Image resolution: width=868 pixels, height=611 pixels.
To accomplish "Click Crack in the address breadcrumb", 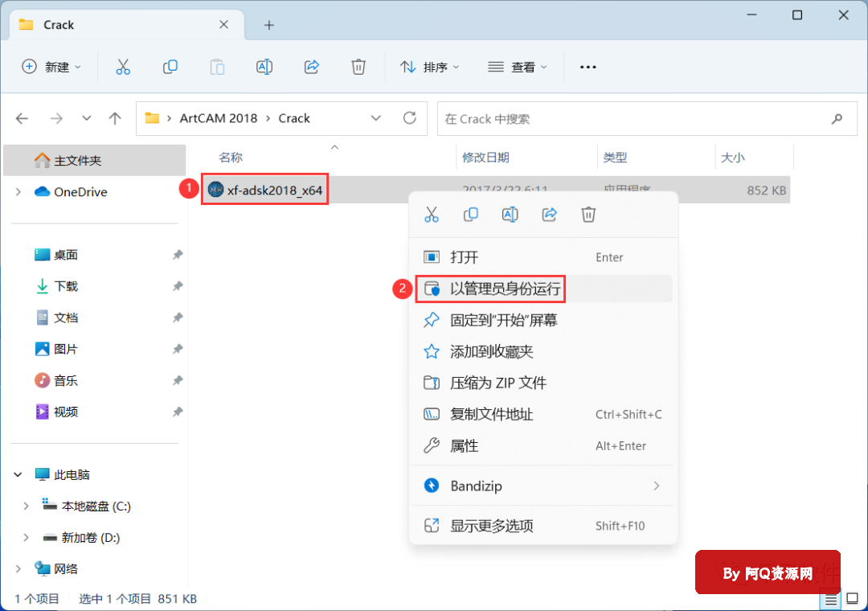I will tap(294, 118).
